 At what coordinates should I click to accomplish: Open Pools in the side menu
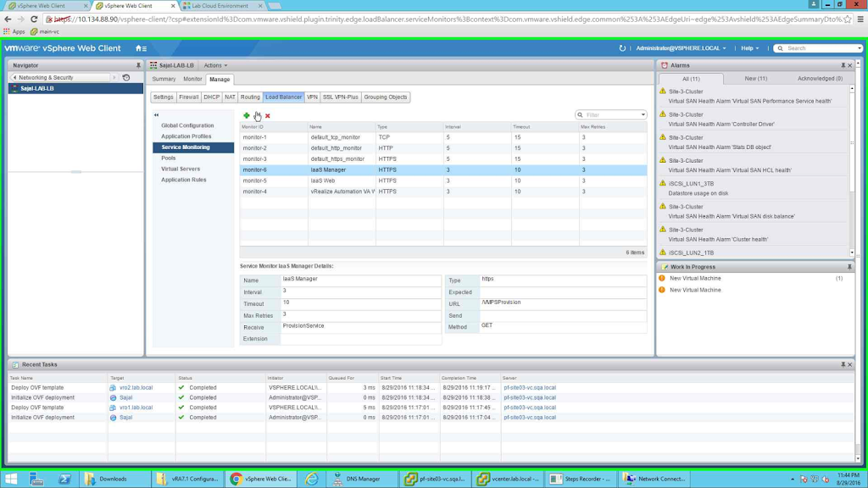tap(169, 158)
